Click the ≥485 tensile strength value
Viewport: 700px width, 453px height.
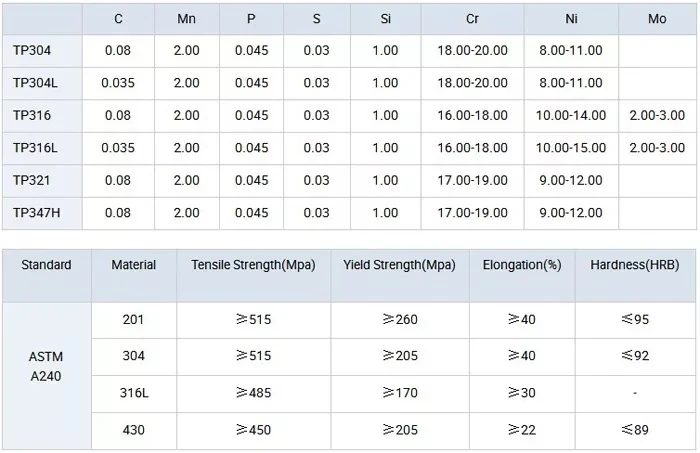pos(253,393)
